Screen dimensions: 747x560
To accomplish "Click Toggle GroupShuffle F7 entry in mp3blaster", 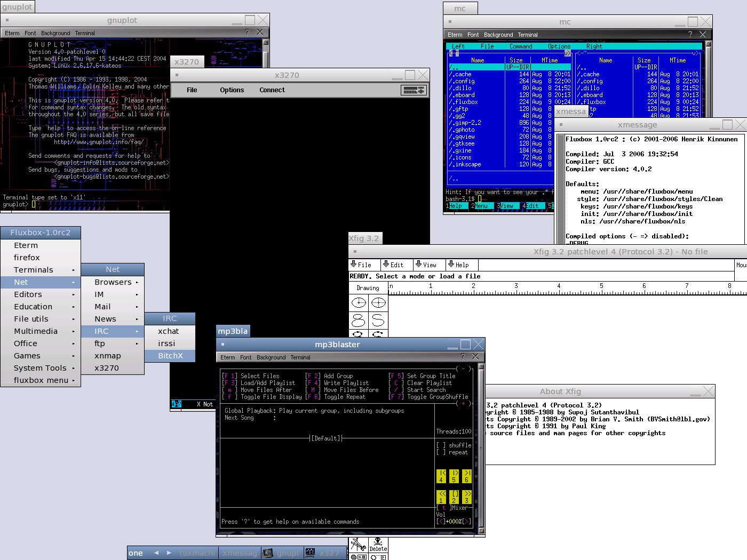I will (428, 397).
